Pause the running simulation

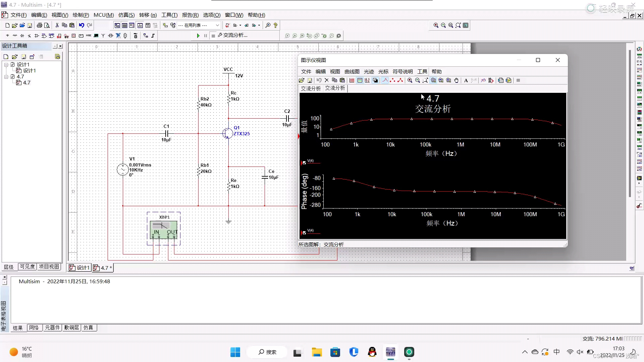pyautogui.click(x=206, y=36)
